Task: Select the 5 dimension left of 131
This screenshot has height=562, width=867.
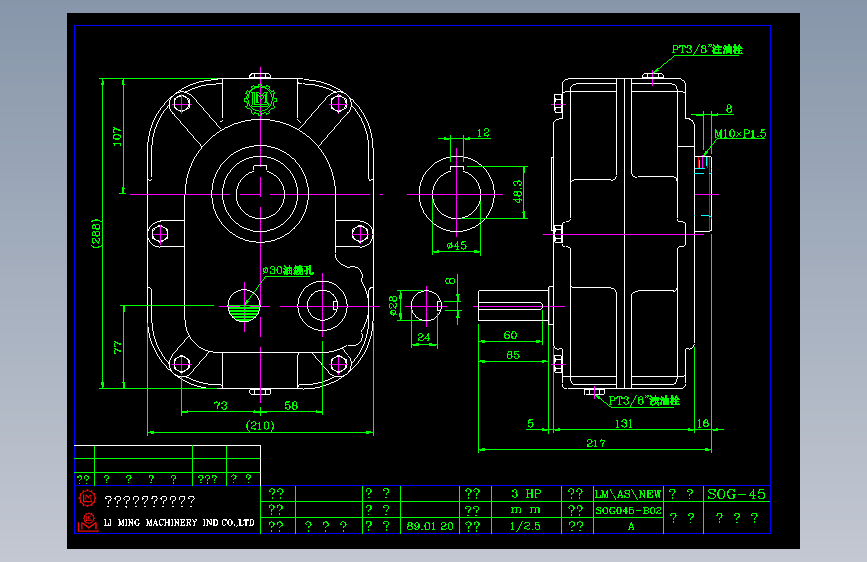Action: point(531,423)
